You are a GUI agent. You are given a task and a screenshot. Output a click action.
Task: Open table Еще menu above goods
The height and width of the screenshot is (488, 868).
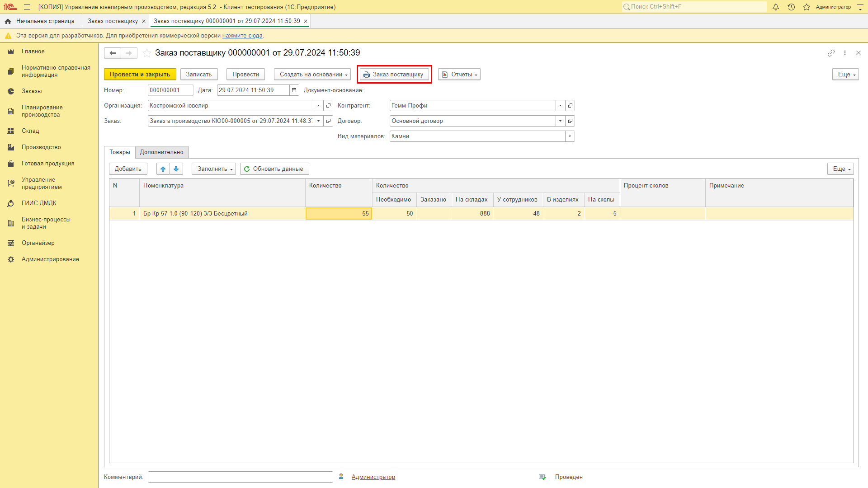click(840, 169)
